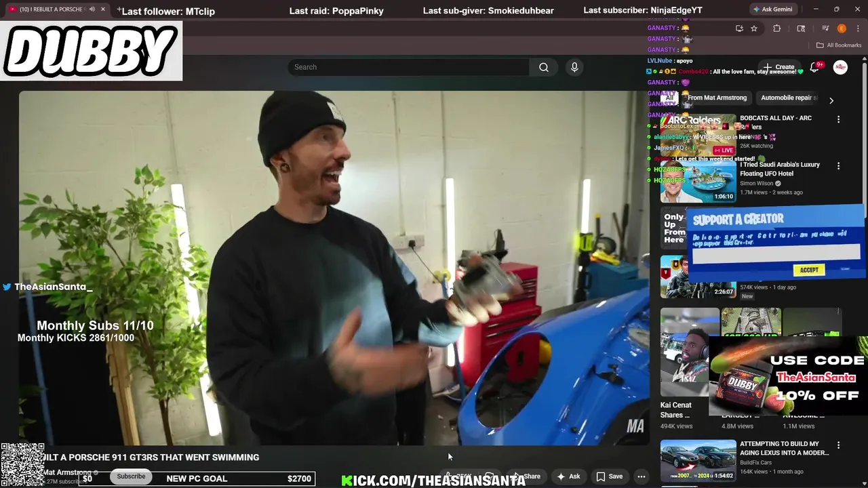868x488 pixels.
Task: Open options for BOBCATS ALL DAY video
Action: click(838, 119)
